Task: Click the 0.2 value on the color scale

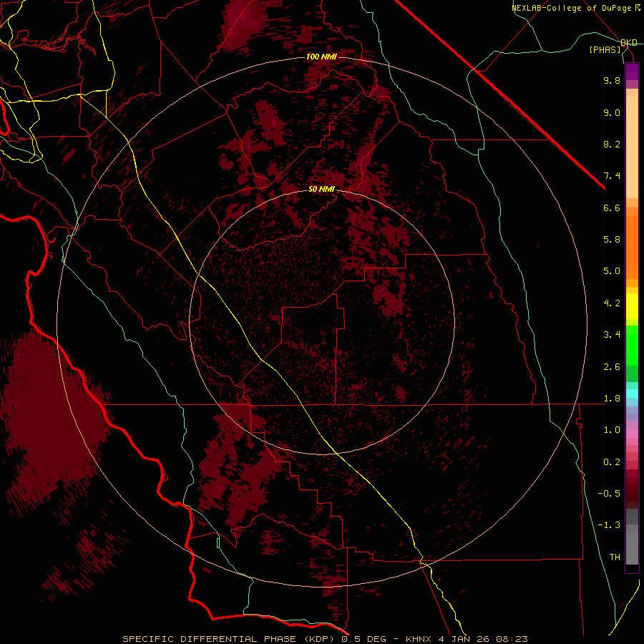Action: (x=612, y=462)
